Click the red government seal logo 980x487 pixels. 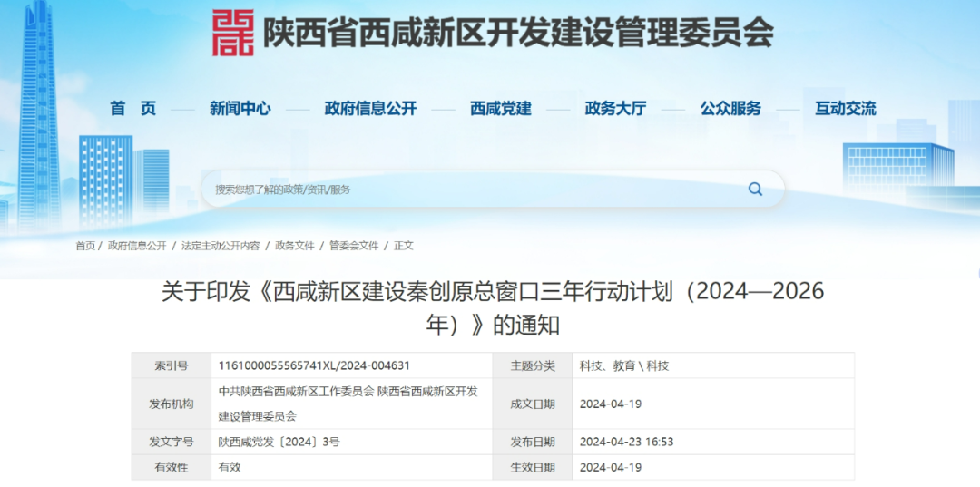(x=233, y=33)
